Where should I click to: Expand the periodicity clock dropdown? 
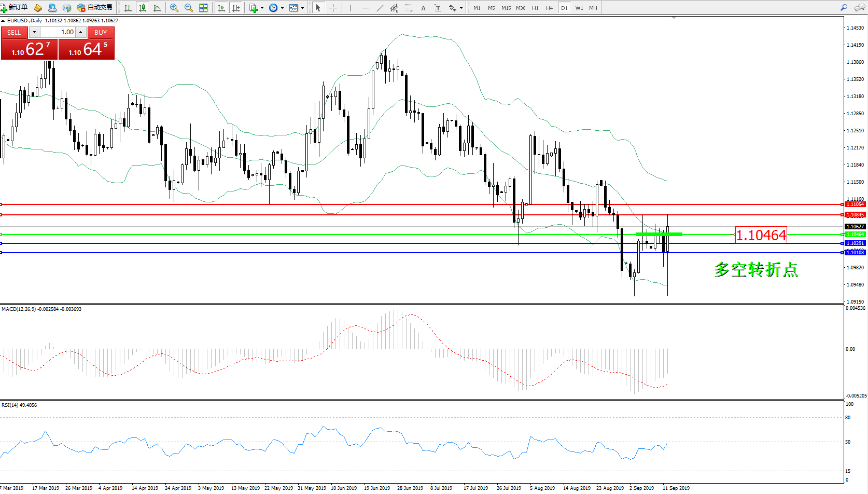coord(282,8)
